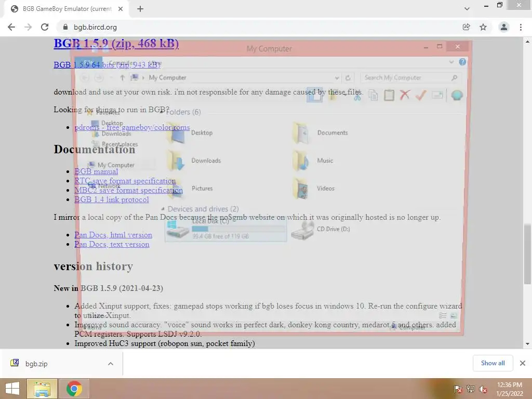The height and width of the screenshot is (399, 532).
Task: Download BGB 1.5.9 64 bits zip
Action: (107, 64)
